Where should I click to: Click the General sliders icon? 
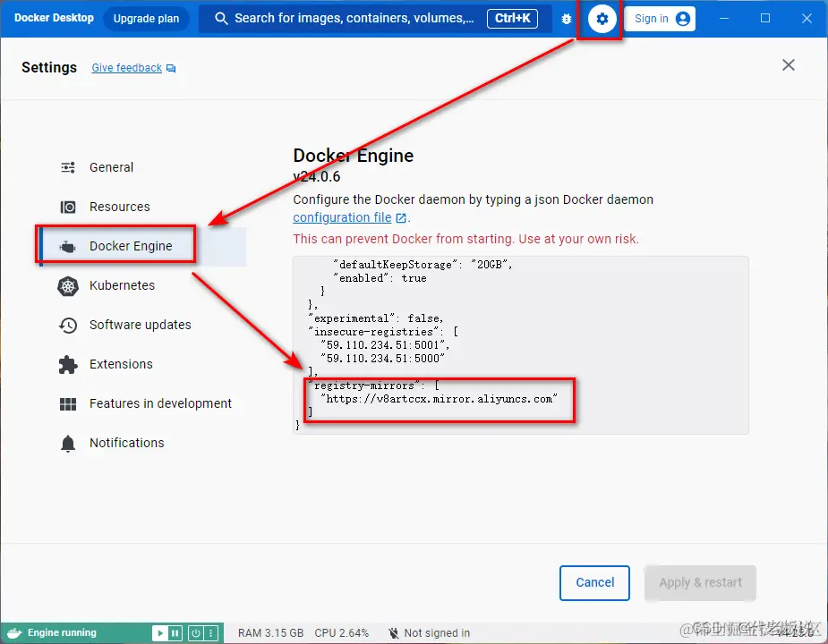tap(68, 167)
